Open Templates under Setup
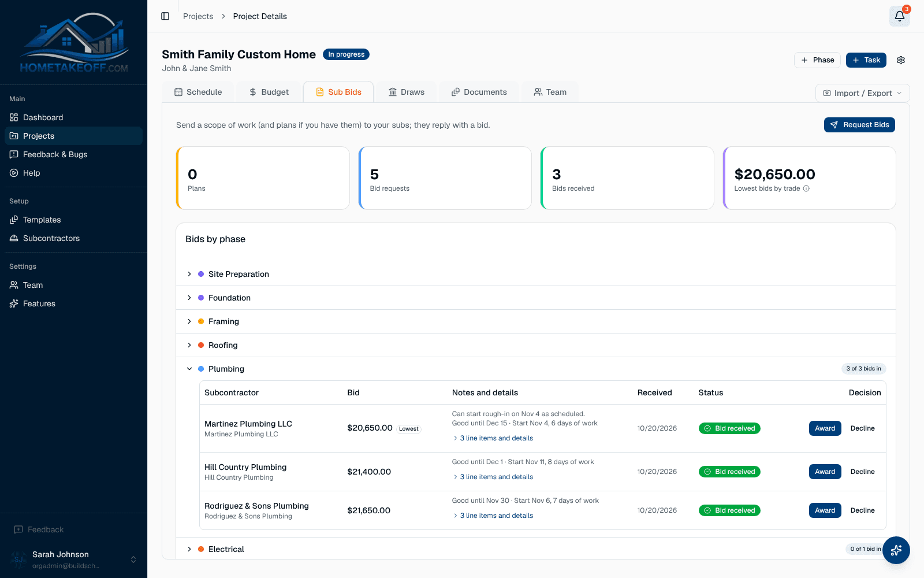Screen dimensions: 924x578 point(74,220)
